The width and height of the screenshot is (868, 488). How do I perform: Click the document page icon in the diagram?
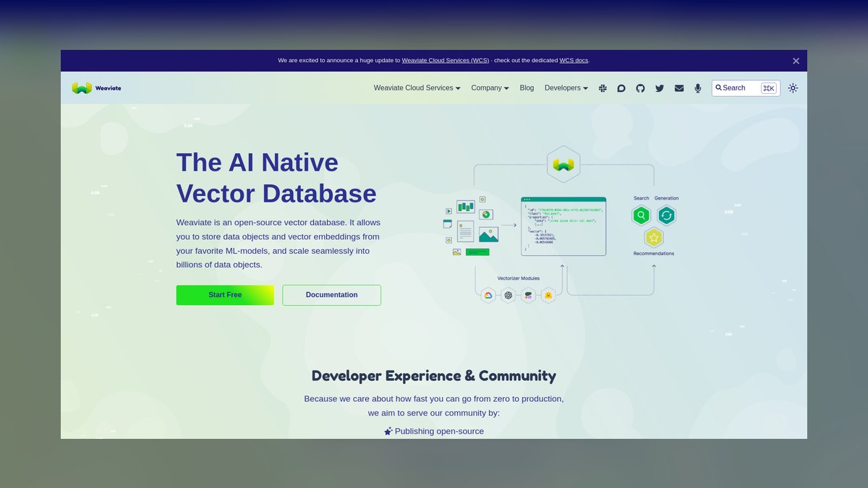[466, 231]
